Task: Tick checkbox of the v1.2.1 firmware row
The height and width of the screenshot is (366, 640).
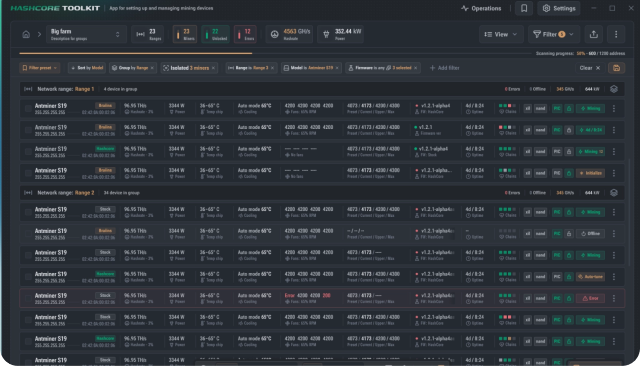Action: (28, 130)
